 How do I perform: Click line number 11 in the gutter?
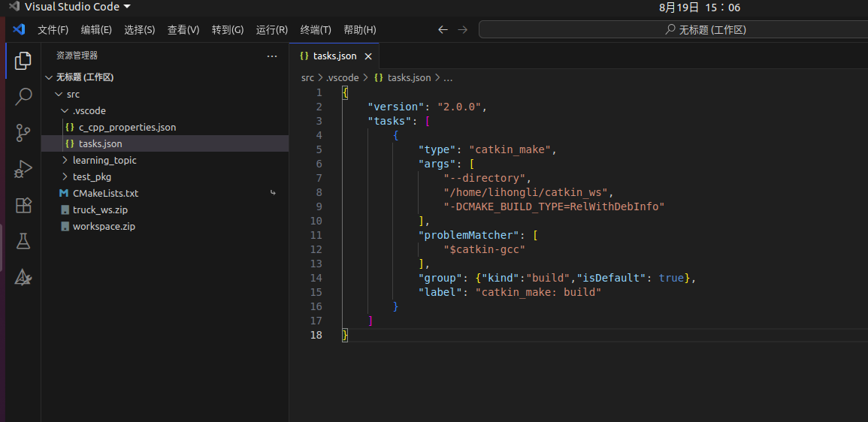pyautogui.click(x=316, y=236)
